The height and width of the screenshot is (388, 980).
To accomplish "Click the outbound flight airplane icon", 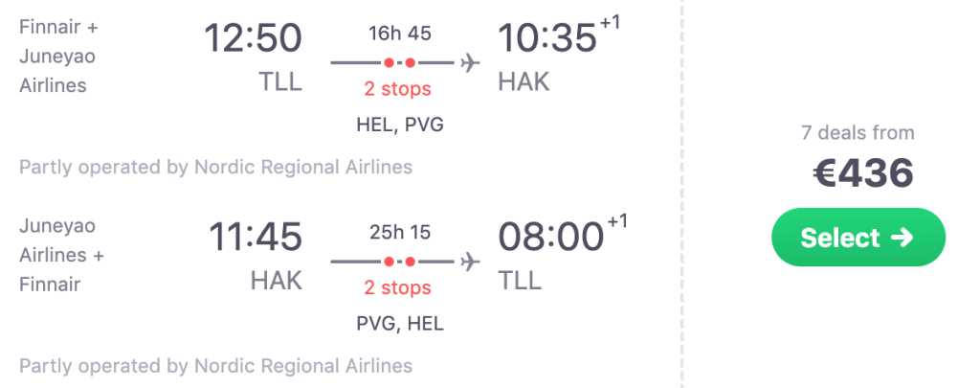I will (469, 63).
